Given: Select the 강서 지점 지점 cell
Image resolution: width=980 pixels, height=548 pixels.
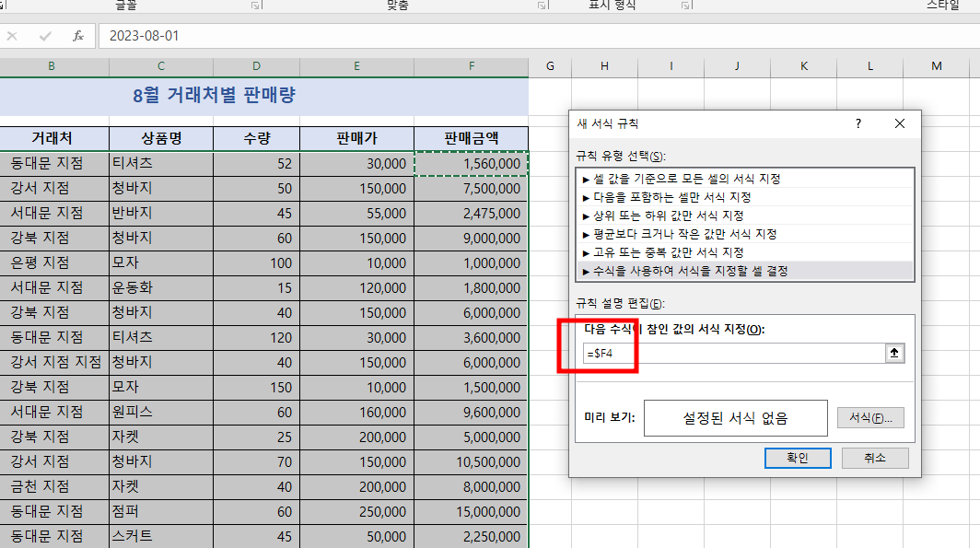Looking at the screenshot, I should (54, 363).
